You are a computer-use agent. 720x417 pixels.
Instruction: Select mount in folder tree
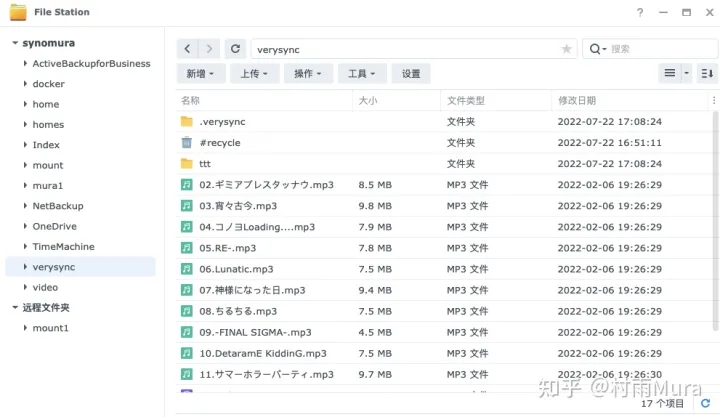pos(48,165)
